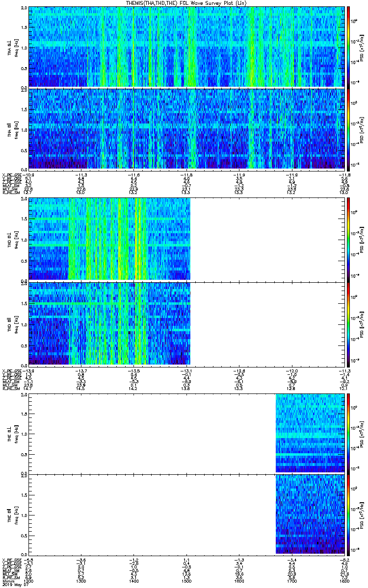
Task: Select the THE B-perpendicular spectrogram panel
Action: [x=186, y=433]
